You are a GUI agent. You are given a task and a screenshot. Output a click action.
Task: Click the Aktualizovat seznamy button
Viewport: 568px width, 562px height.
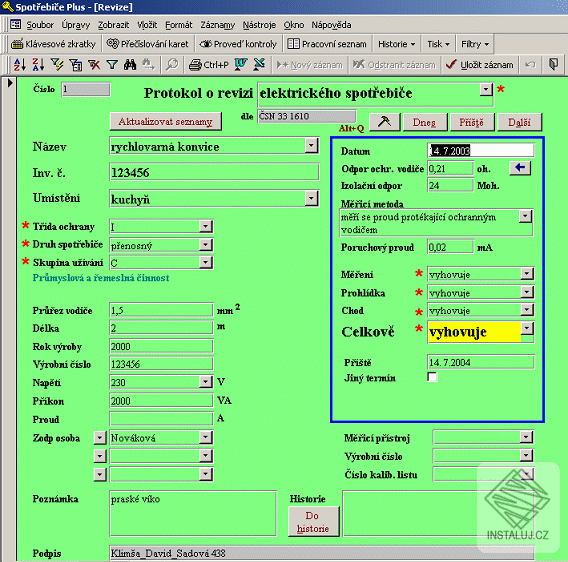(x=166, y=121)
